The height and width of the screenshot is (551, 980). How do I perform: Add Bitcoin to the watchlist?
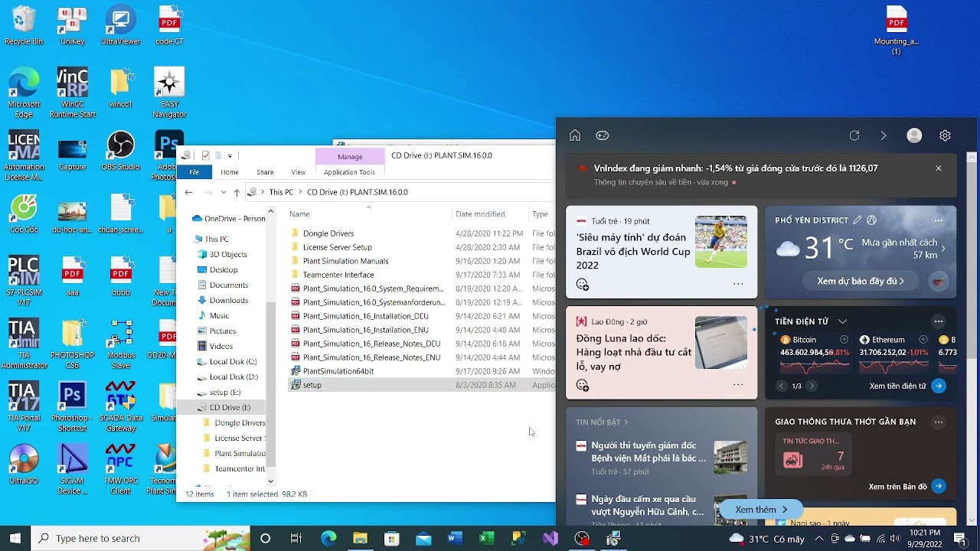844,340
